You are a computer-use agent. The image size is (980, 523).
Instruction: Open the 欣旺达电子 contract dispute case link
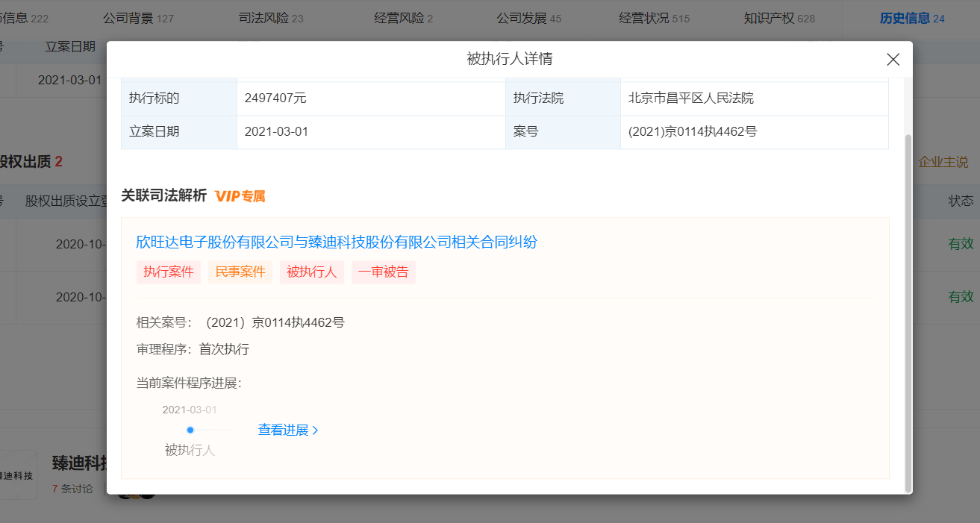pyautogui.click(x=337, y=242)
